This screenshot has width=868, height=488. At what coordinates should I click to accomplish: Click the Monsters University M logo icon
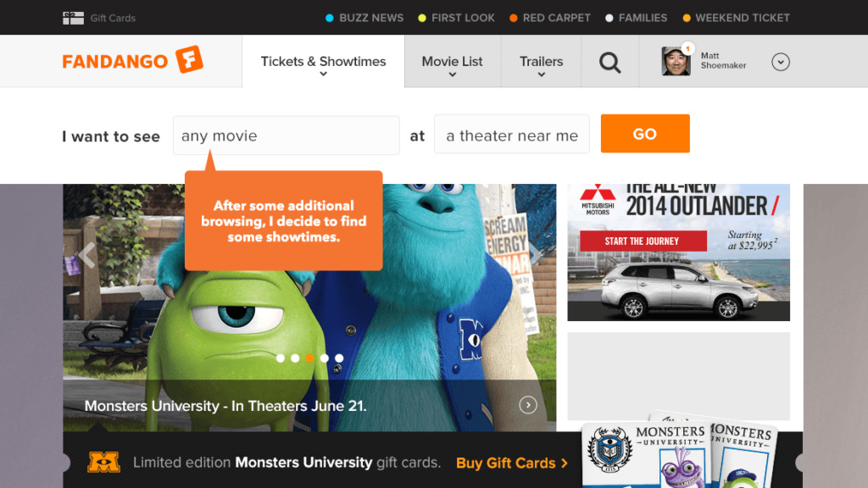(x=103, y=462)
